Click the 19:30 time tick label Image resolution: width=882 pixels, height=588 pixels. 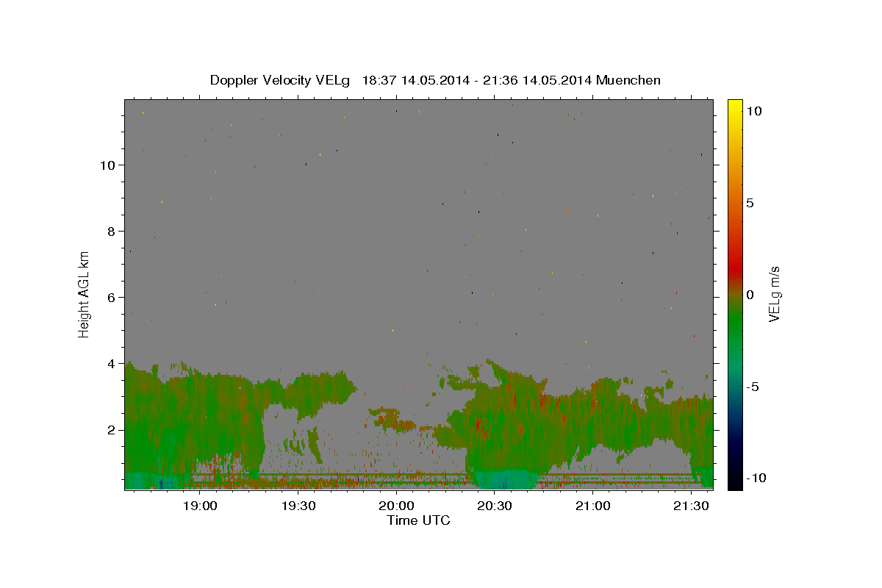(x=298, y=506)
